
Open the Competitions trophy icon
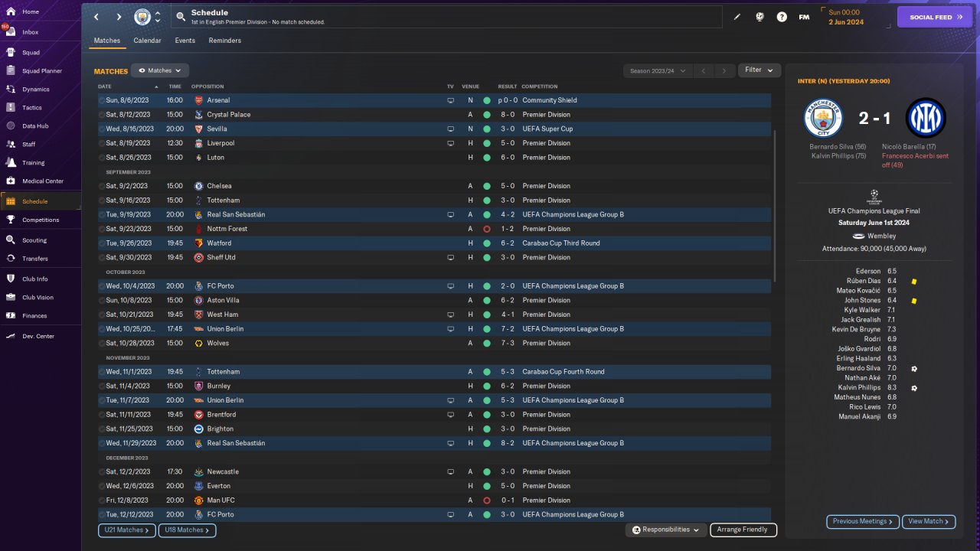coord(11,220)
